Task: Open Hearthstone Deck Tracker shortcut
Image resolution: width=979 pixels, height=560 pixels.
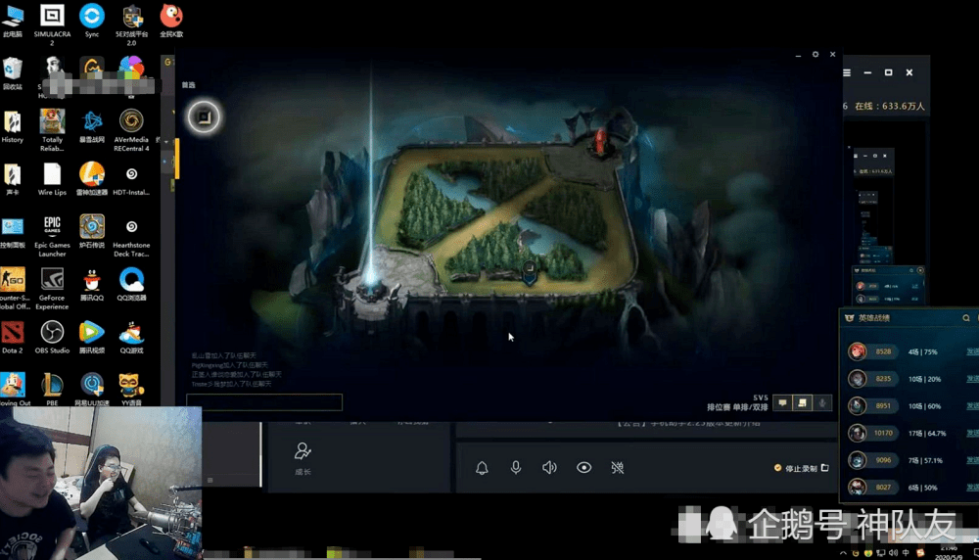Action: point(131,236)
